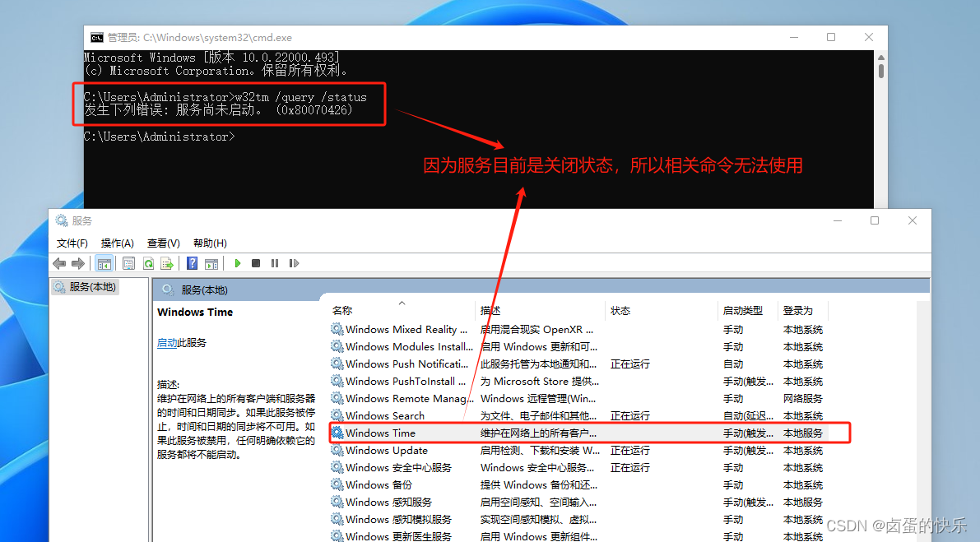
Task: Minimize the cmd.exe window
Action: pyautogui.click(x=794, y=38)
